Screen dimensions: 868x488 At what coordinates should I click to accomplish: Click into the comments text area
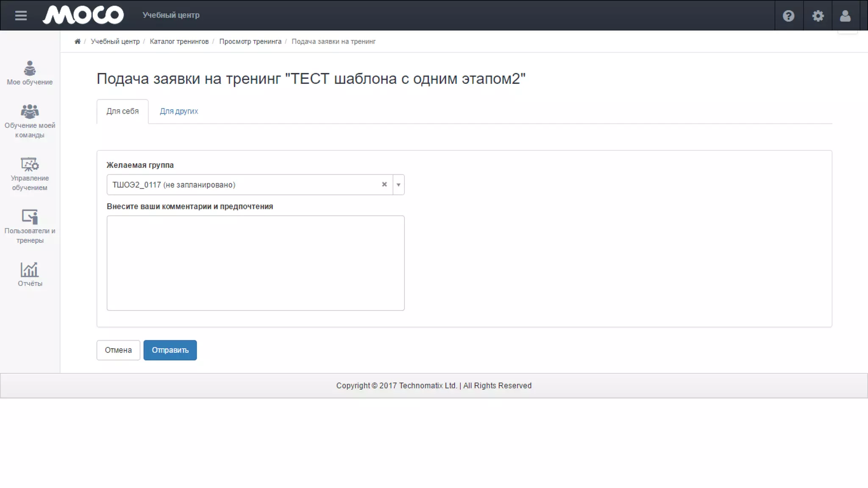[256, 263]
